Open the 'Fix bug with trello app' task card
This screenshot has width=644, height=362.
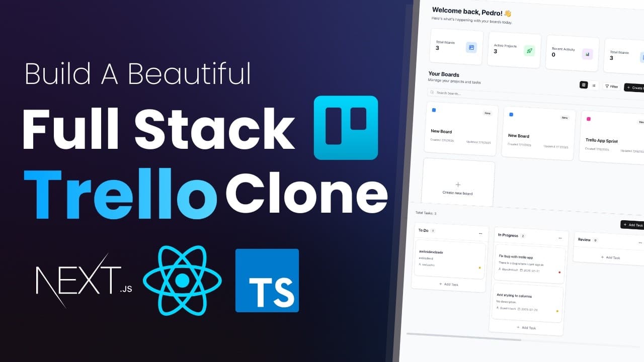529,263
